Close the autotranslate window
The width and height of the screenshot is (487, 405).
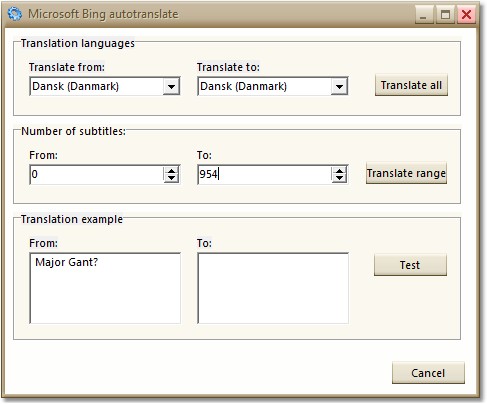tap(466, 14)
